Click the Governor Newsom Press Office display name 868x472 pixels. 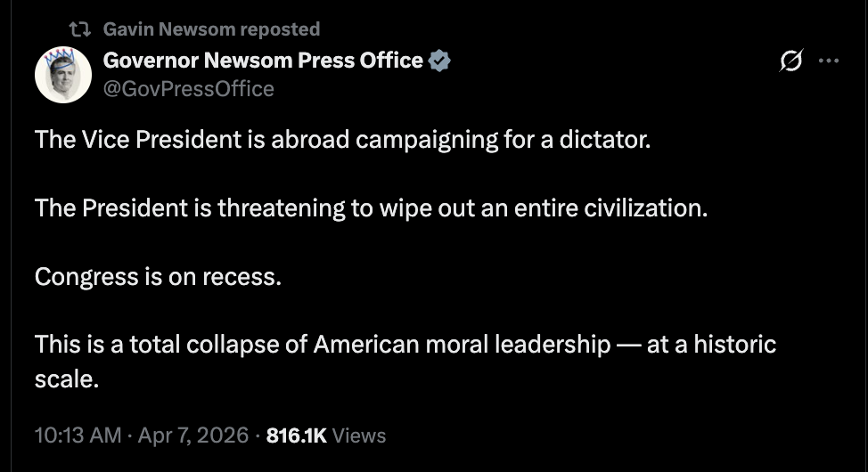pyautogui.click(x=263, y=61)
